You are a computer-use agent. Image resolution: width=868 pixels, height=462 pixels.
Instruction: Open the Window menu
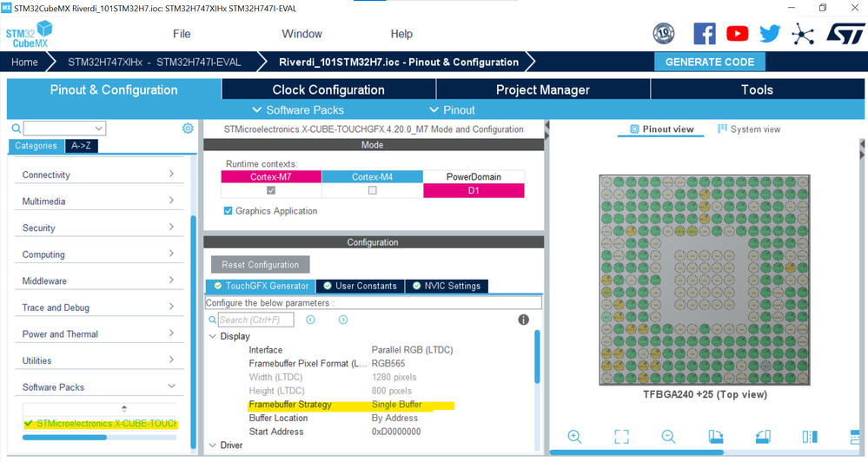pyautogui.click(x=301, y=34)
